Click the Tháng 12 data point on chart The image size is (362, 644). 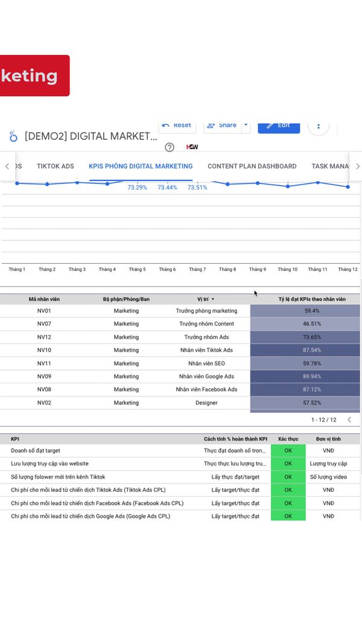point(348,187)
